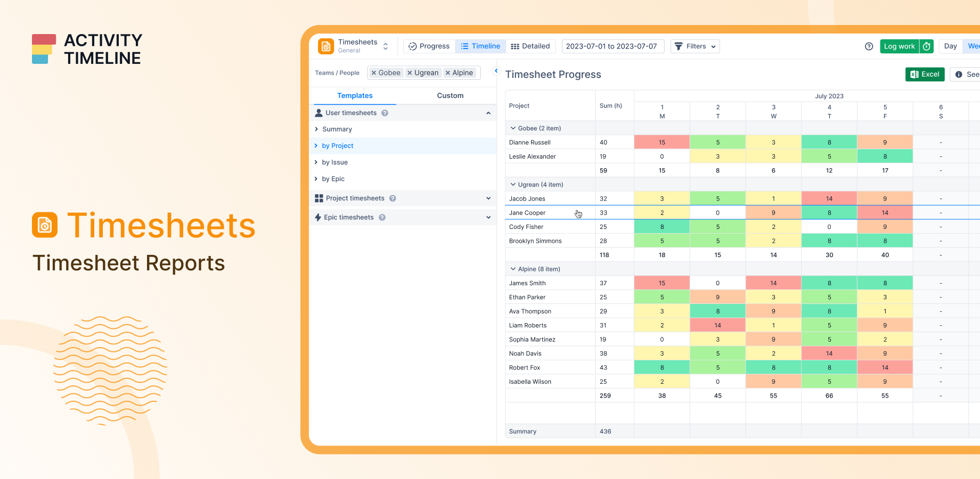The height and width of the screenshot is (479, 980).
Task: Open the Custom tab
Action: [x=450, y=96]
